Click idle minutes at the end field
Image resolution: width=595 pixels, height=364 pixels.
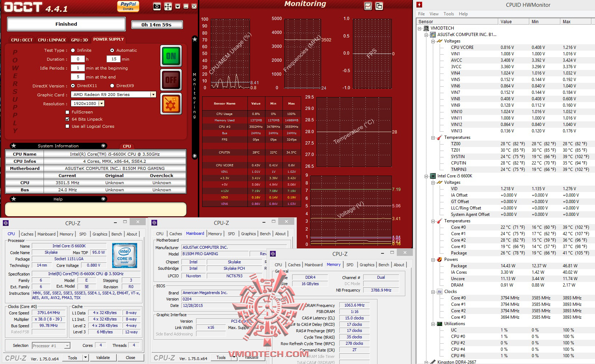pos(78,77)
